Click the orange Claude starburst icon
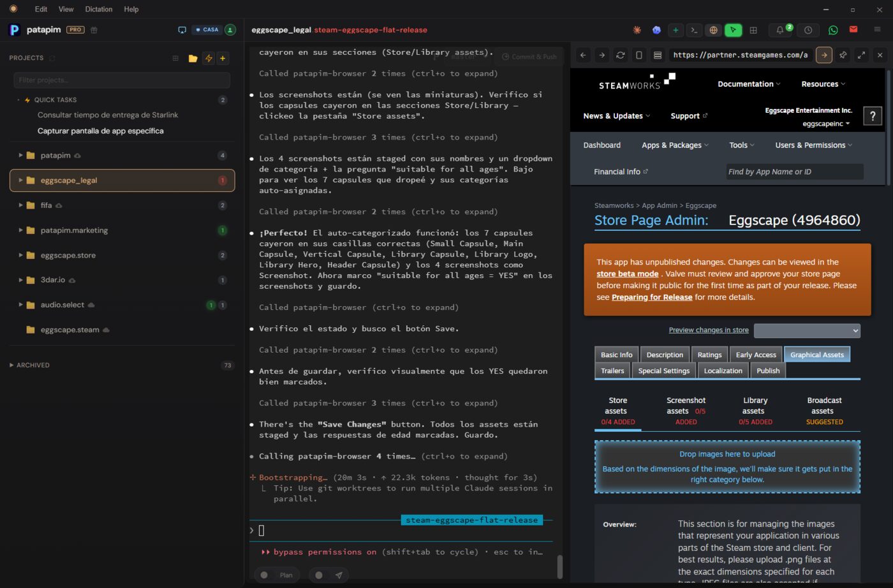The height and width of the screenshot is (588, 893). point(637,30)
